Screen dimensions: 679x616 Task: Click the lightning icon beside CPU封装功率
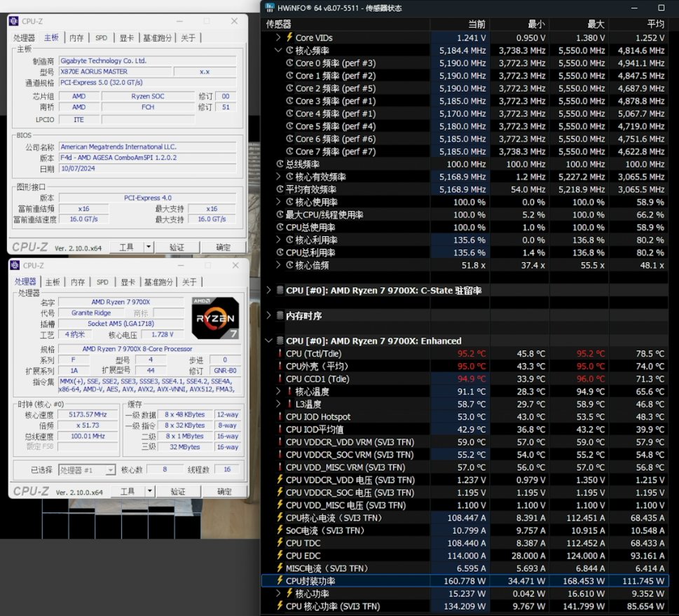point(280,580)
